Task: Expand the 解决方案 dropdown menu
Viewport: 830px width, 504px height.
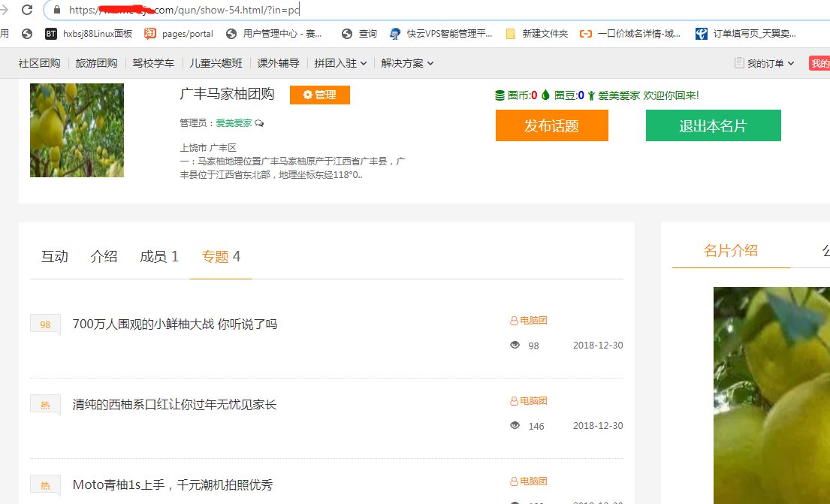Action: [x=407, y=63]
